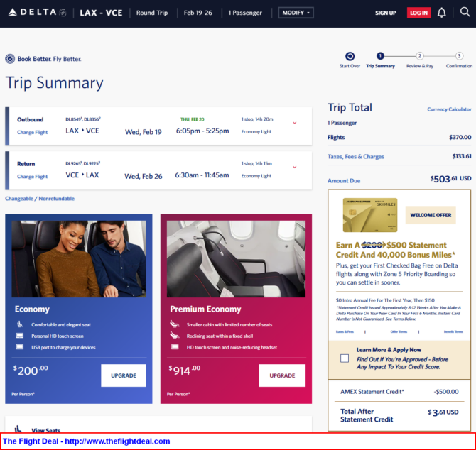
Task: Click the Reclining seat icon
Action: coord(175,336)
